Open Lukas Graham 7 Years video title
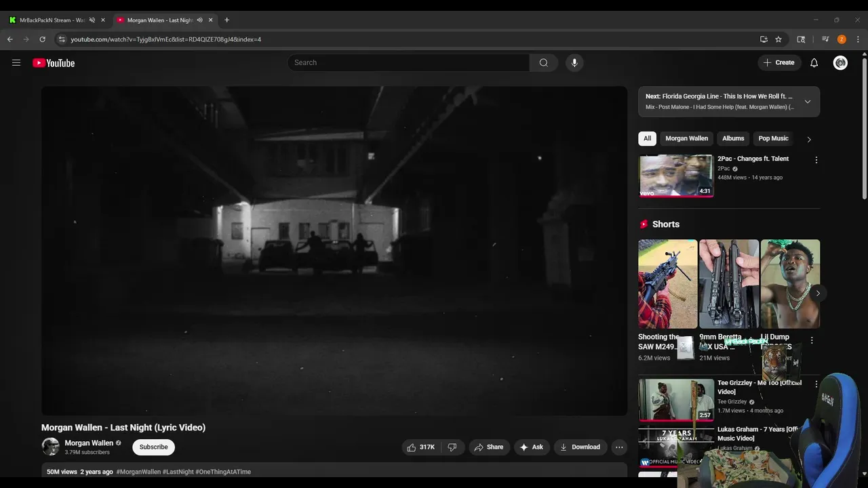 (x=757, y=434)
